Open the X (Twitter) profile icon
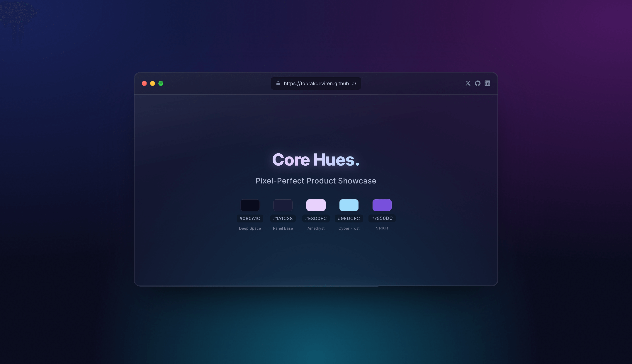632x364 pixels. tap(468, 83)
